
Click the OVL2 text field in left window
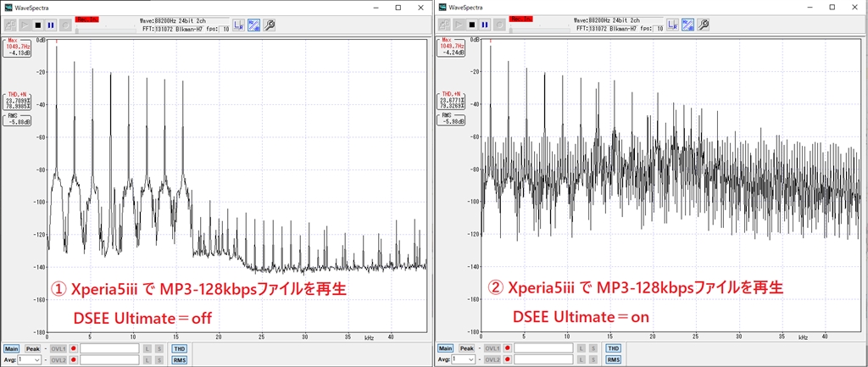click(109, 360)
